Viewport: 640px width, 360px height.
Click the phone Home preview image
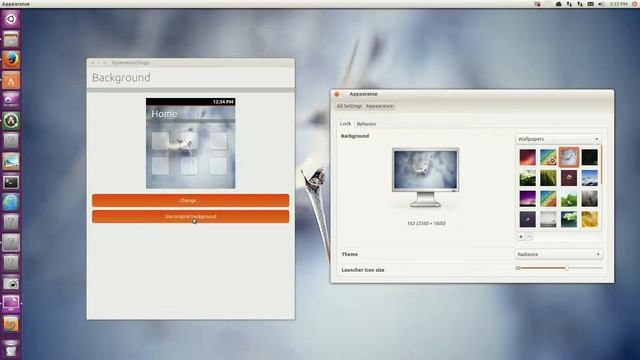191,143
